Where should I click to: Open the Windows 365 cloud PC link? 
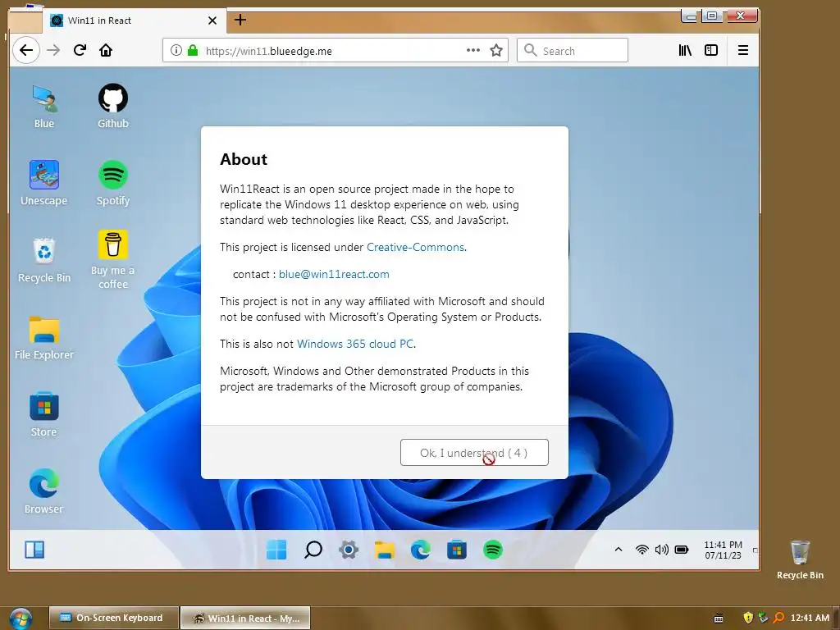point(355,344)
